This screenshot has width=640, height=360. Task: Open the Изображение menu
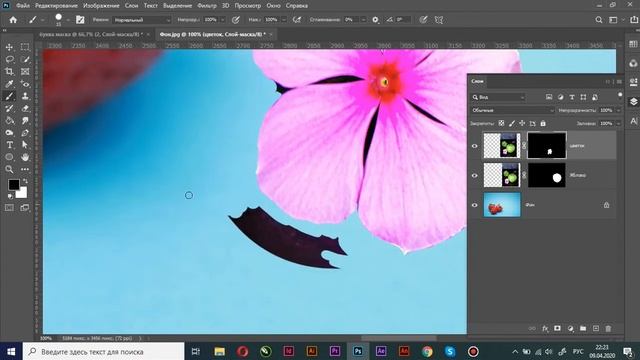tap(101, 6)
